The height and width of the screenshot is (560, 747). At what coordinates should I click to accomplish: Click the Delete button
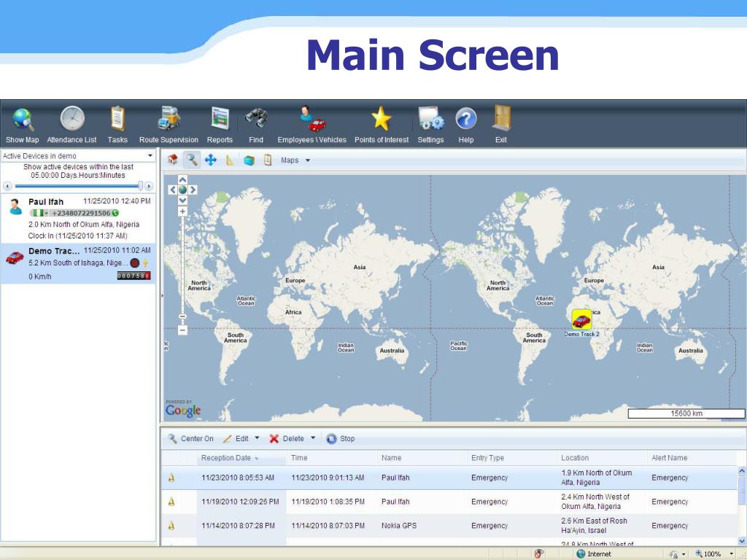(x=287, y=438)
